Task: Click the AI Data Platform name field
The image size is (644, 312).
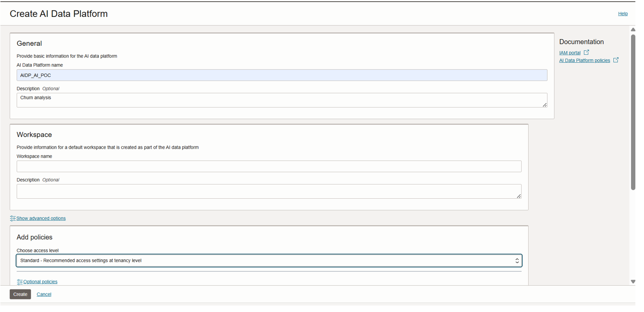Action: [x=282, y=75]
